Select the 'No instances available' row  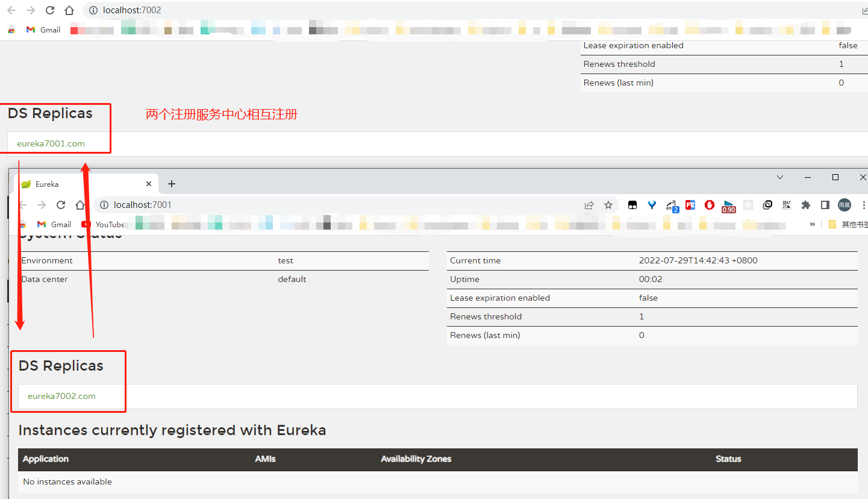[x=438, y=482]
